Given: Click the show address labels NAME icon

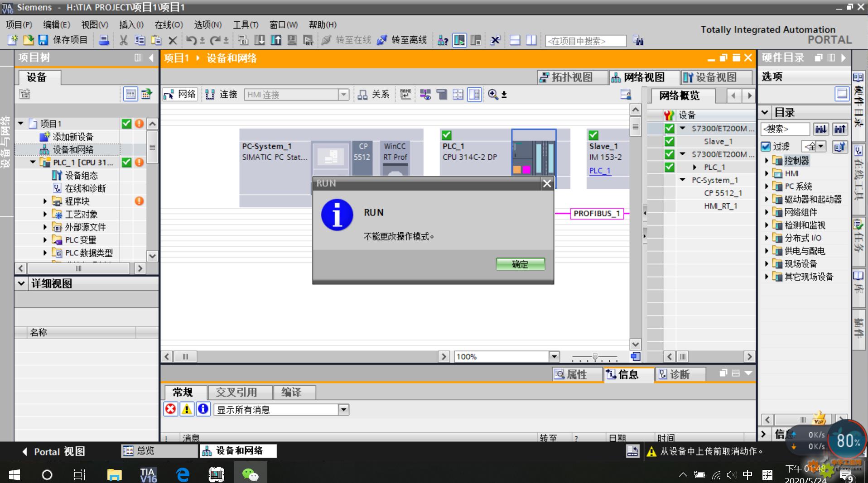Looking at the screenshot, I should pos(405,94).
